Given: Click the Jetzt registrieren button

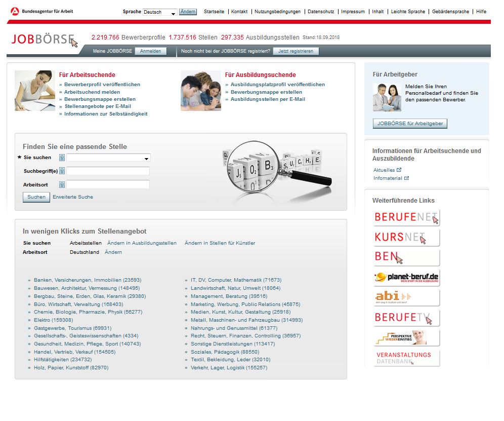Looking at the screenshot, I should (296, 51).
